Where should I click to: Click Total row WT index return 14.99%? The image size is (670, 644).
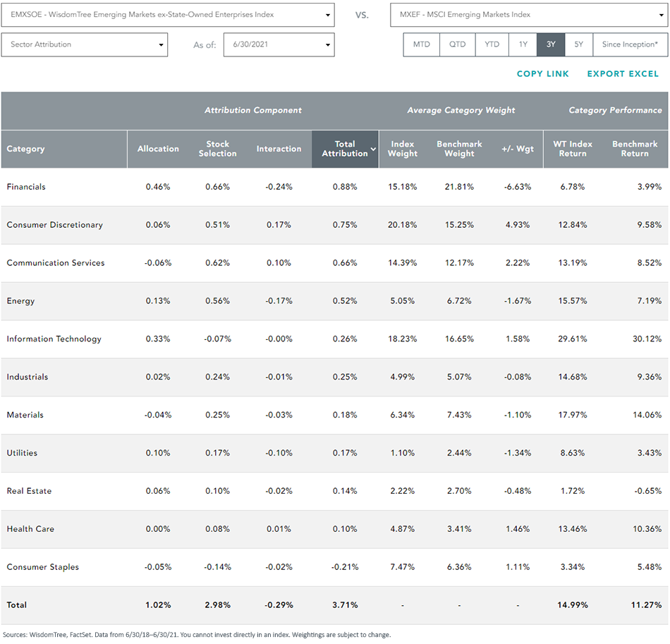tap(573, 605)
